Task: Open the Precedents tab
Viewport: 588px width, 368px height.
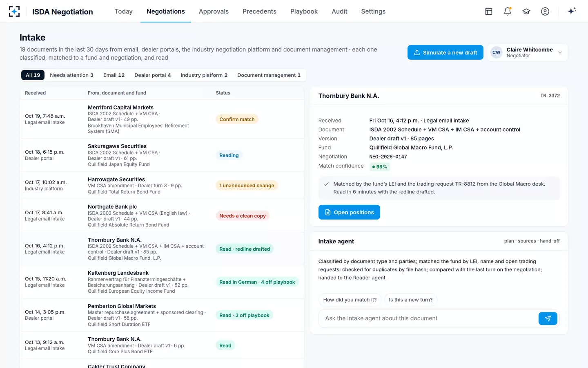Action: [259, 11]
